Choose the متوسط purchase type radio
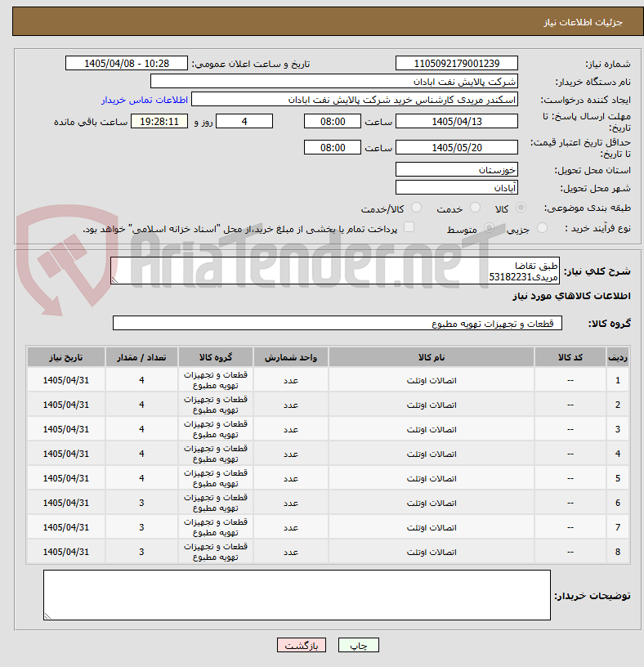Screen dimensions: 644x667 [x=490, y=228]
